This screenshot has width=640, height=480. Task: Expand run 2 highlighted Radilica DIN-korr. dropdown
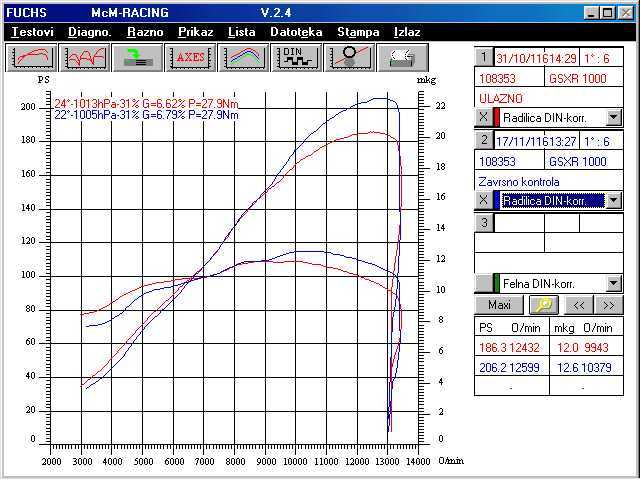click(614, 200)
